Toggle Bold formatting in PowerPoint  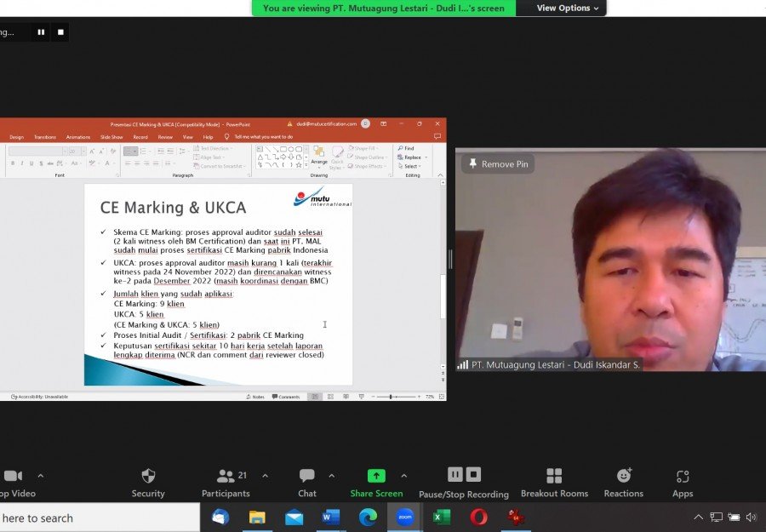click(13, 163)
